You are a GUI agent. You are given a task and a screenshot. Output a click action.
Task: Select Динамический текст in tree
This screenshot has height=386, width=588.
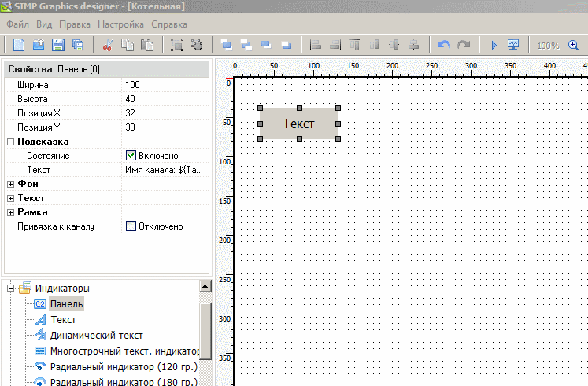coord(96,336)
